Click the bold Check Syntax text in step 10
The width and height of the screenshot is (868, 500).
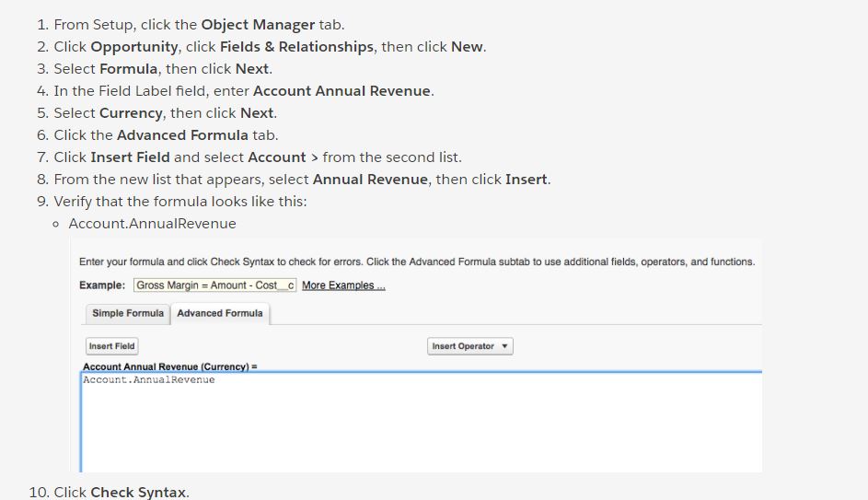138,493
